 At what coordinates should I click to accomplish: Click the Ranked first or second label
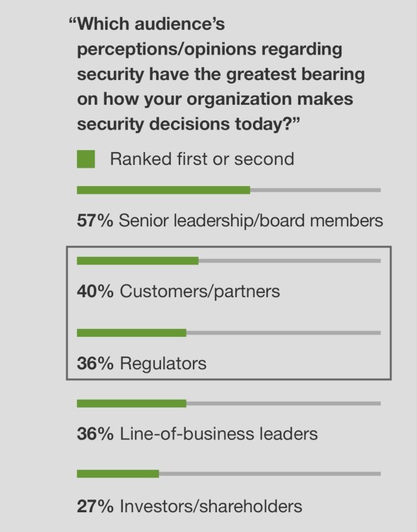tap(202, 159)
